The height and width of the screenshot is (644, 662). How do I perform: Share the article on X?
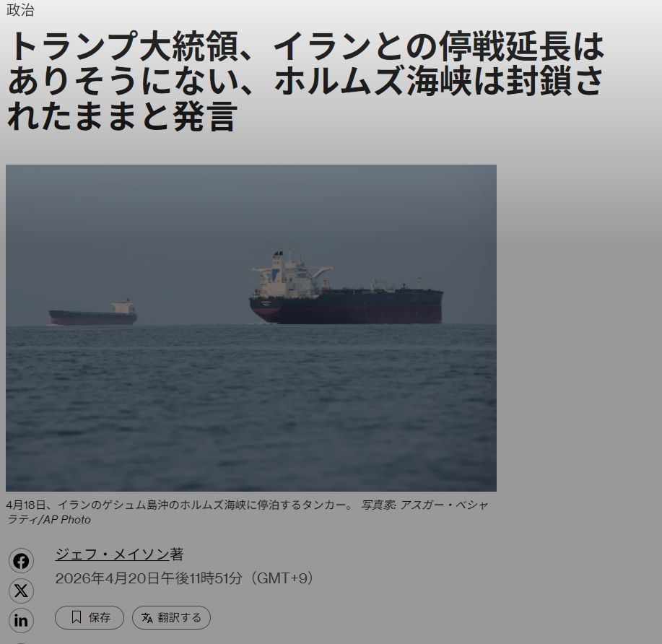coord(21,591)
